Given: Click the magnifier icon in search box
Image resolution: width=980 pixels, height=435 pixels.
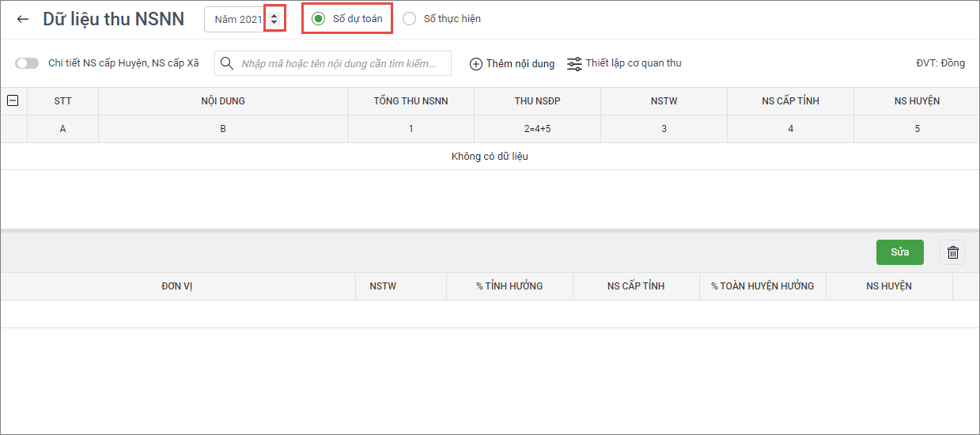Looking at the screenshot, I should pyautogui.click(x=227, y=63).
